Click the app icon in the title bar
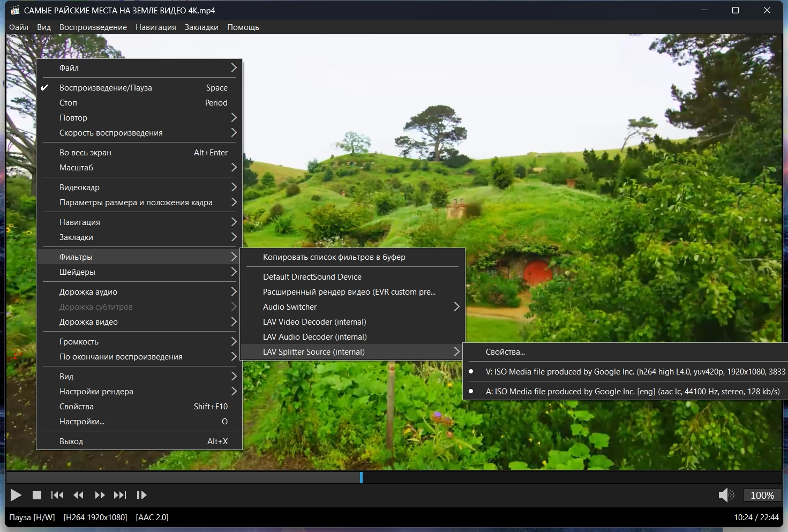Image resolution: width=788 pixels, height=532 pixels. tap(15, 10)
